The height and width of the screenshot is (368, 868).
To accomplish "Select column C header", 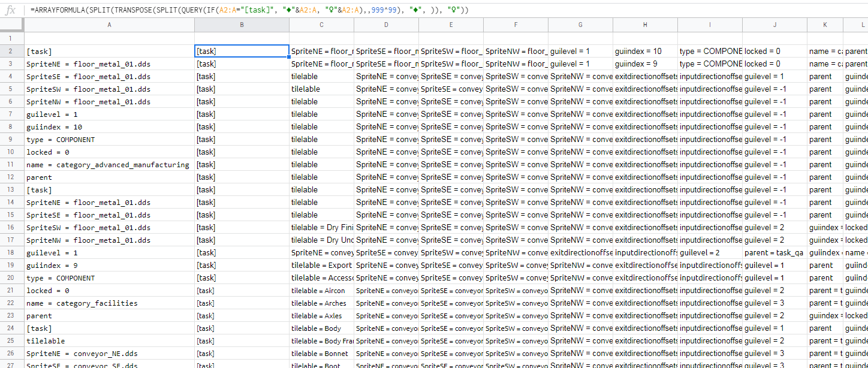I will click(x=321, y=25).
